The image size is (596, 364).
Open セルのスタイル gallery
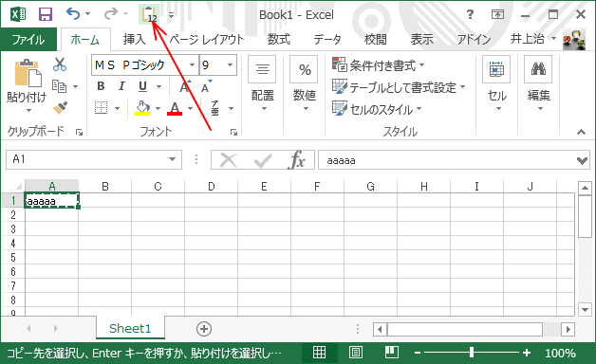pyautogui.click(x=378, y=109)
